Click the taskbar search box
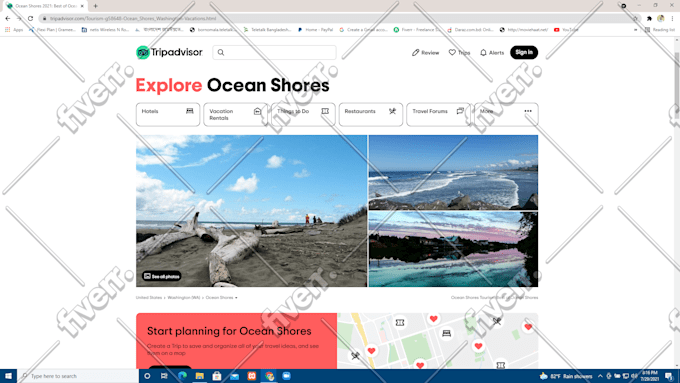680x383 pixels. click(78, 376)
